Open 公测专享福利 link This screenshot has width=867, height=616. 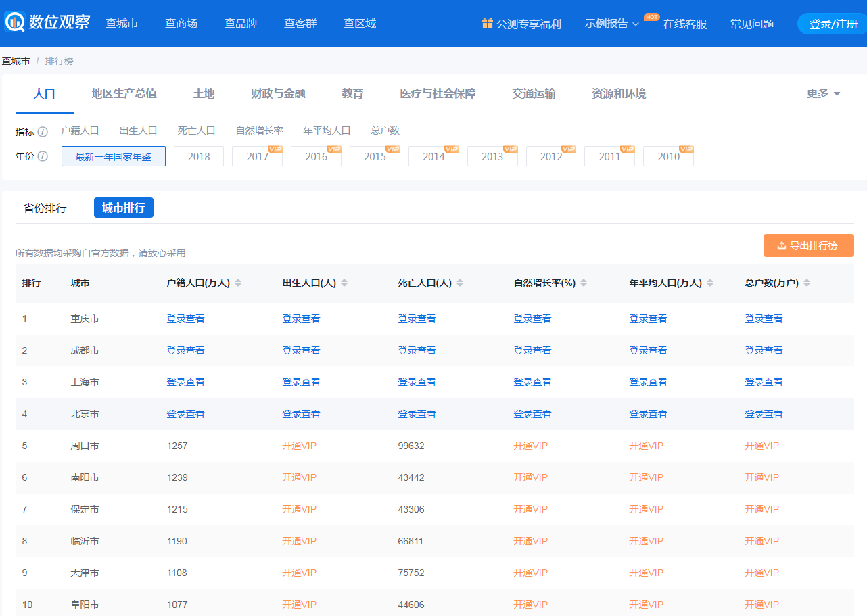click(529, 24)
